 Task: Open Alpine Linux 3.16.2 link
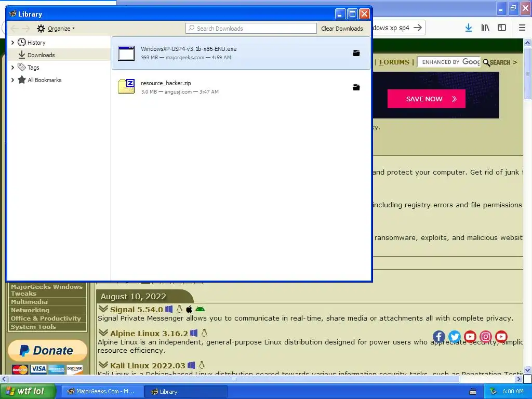pyautogui.click(x=149, y=333)
